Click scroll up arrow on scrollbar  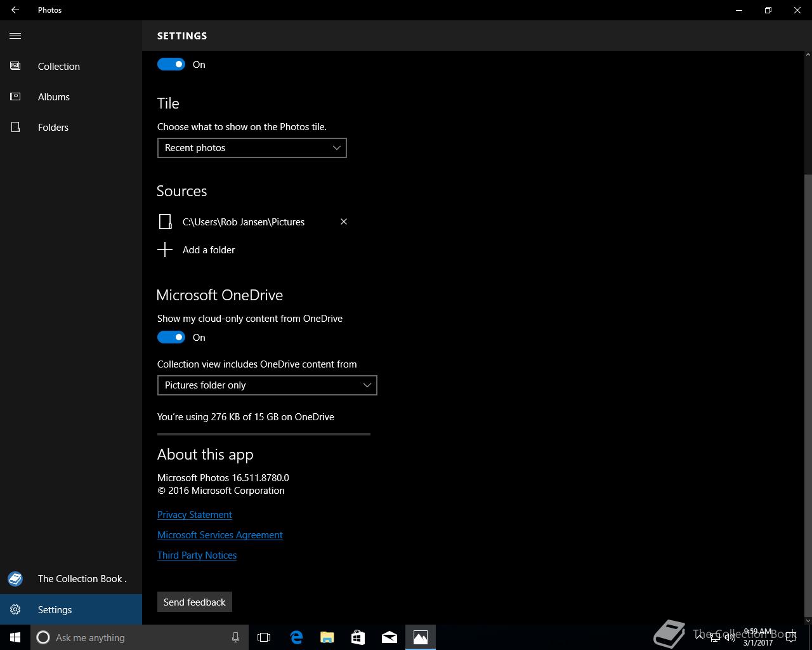pyautogui.click(x=808, y=56)
